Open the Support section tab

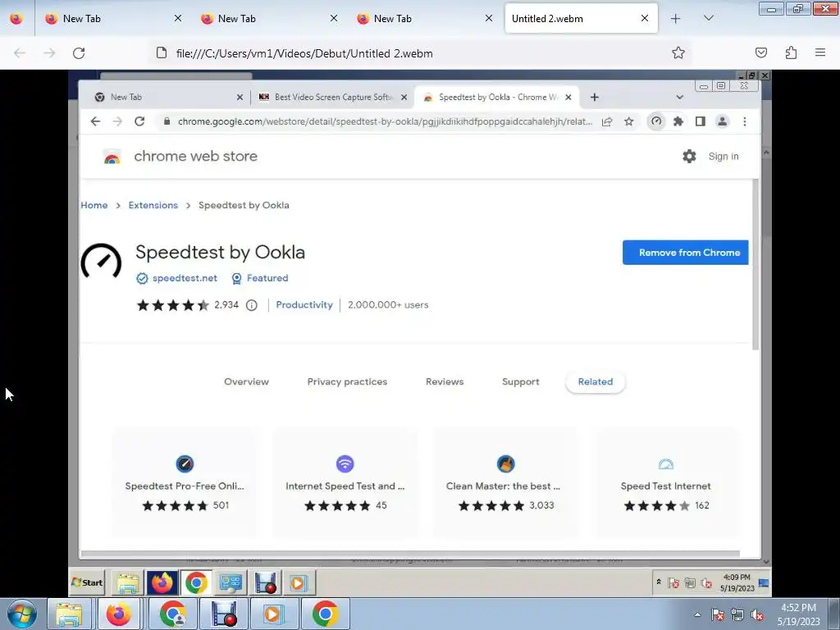[x=521, y=382]
